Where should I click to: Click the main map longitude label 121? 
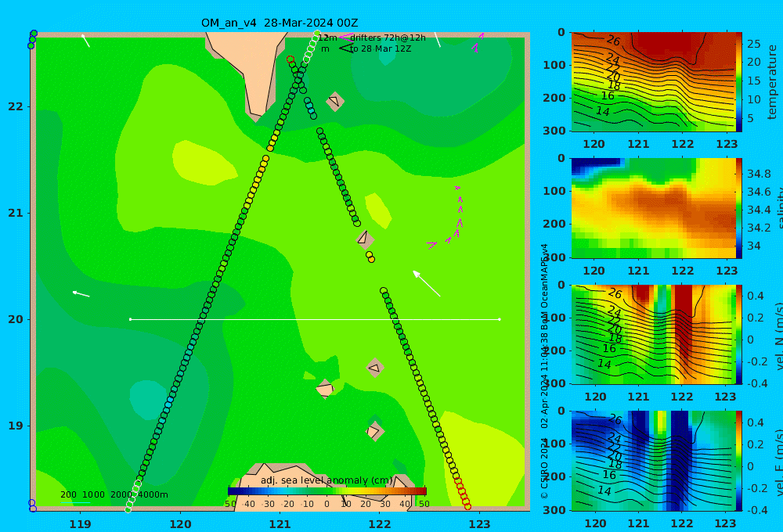click(280, 524)
